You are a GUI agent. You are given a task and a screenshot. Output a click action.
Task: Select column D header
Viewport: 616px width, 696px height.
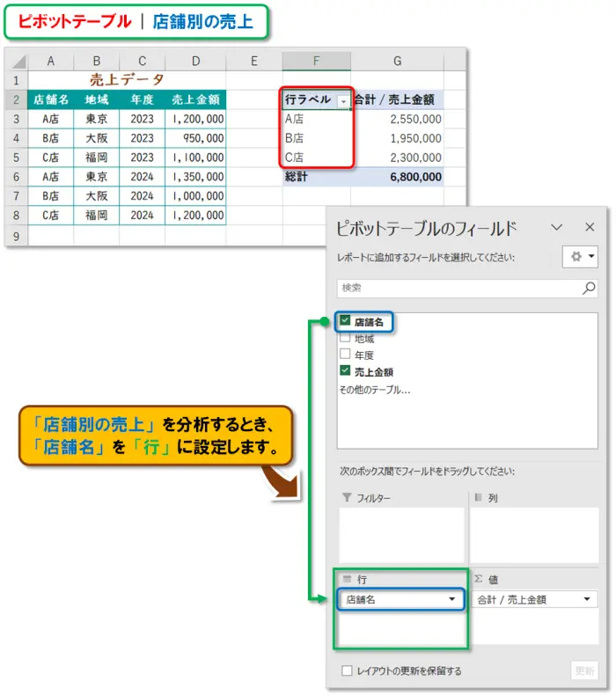pyautogui.click(x=195, y=62)
